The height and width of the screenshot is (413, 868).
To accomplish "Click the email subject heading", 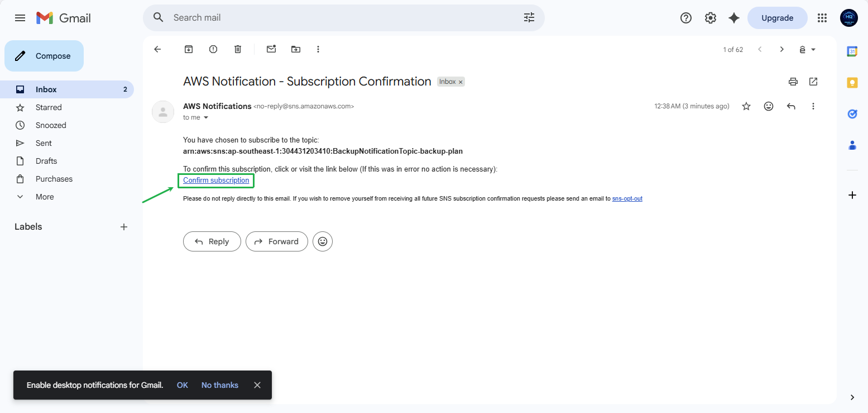I will 307,82.
